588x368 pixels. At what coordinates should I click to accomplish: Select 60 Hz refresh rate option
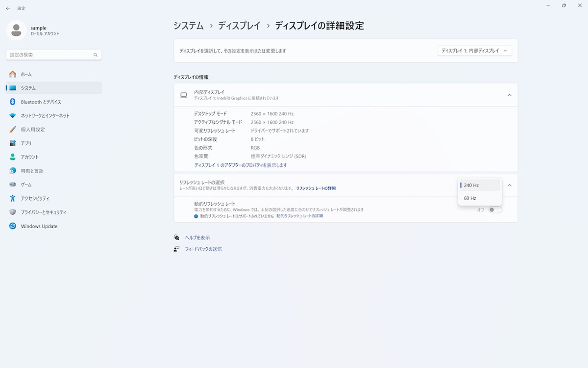480,198
